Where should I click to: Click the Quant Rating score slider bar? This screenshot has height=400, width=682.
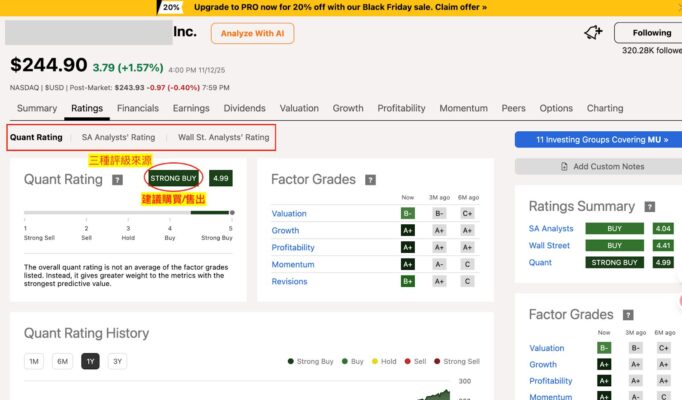127,212
